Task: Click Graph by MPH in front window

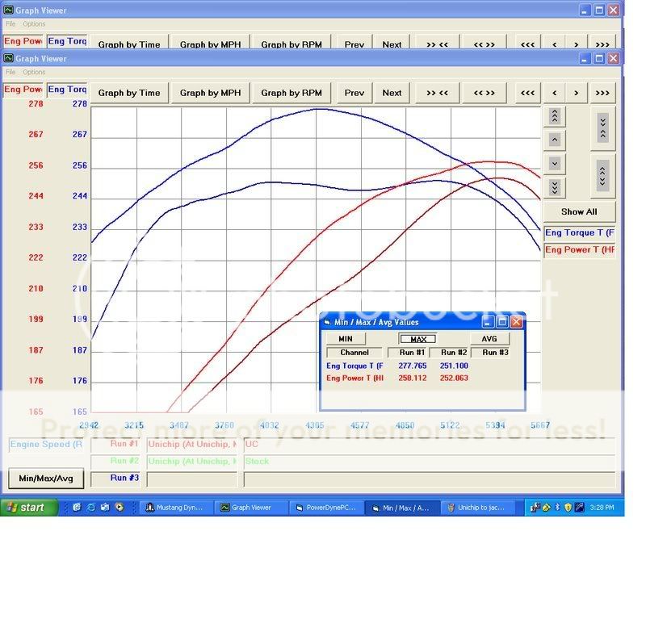Action: (x=210, y=93)
